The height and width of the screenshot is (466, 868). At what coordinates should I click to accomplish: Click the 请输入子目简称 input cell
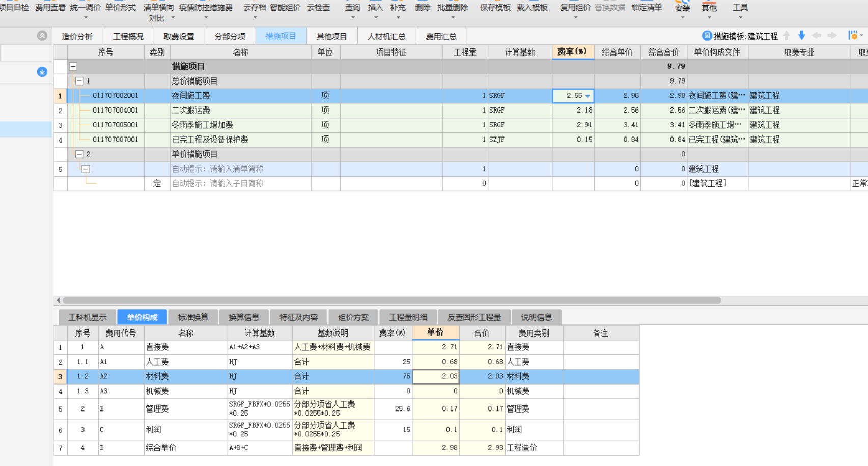241,183
